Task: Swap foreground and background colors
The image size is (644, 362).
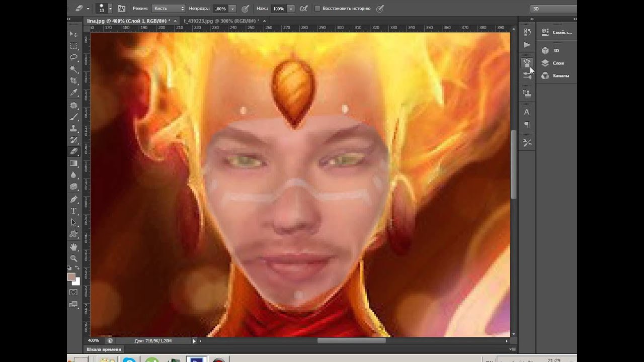Action: [x=77, y=267]
